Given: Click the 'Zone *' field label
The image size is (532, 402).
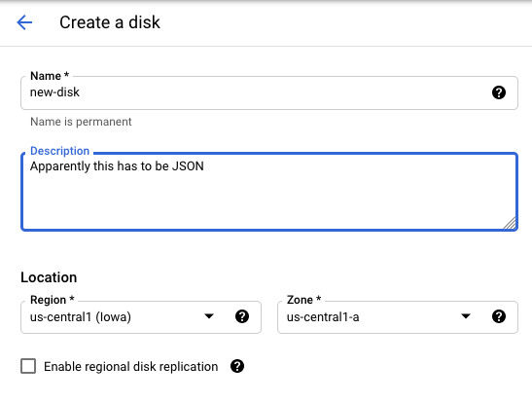Looking at the screenshot, I should pos(303,300).
